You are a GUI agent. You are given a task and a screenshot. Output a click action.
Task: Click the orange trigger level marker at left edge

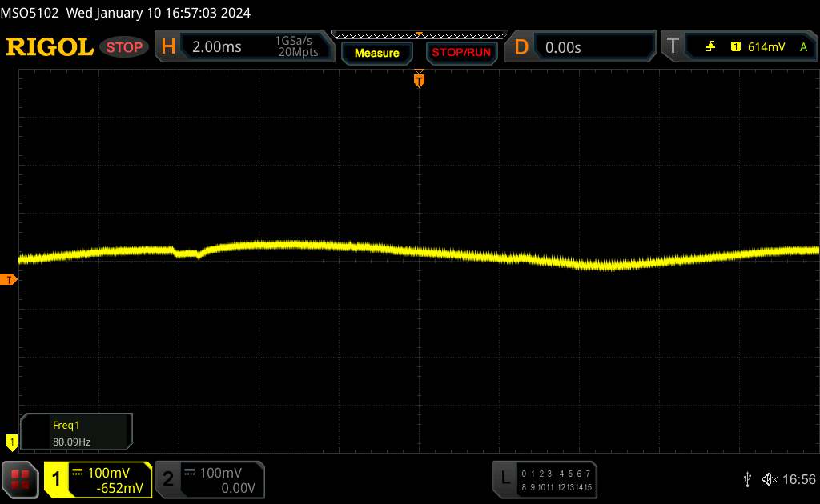click(8, 280)
